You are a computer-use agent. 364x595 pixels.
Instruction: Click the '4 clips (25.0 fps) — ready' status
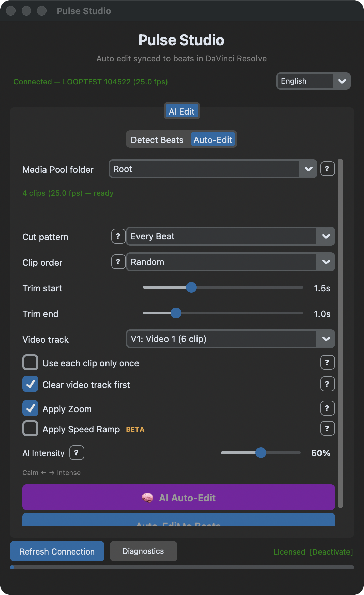(68, 193)
